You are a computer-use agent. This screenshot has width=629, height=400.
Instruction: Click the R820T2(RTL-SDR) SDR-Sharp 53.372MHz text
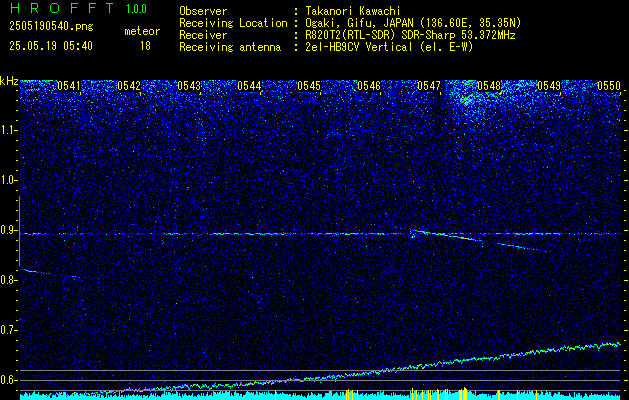[410, 35]
